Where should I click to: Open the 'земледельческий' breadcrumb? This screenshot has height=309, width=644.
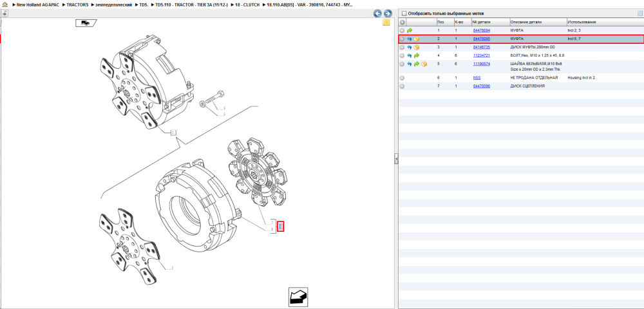tap(114, 5)
